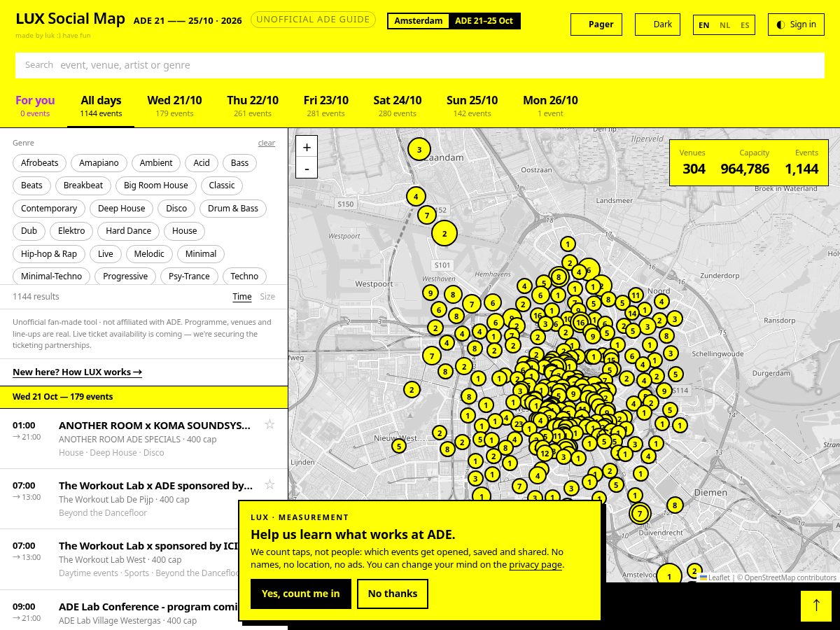This screenshot has height=630, width=840.
Task: Filter by Contemporary genre
Action: [49, 209]
